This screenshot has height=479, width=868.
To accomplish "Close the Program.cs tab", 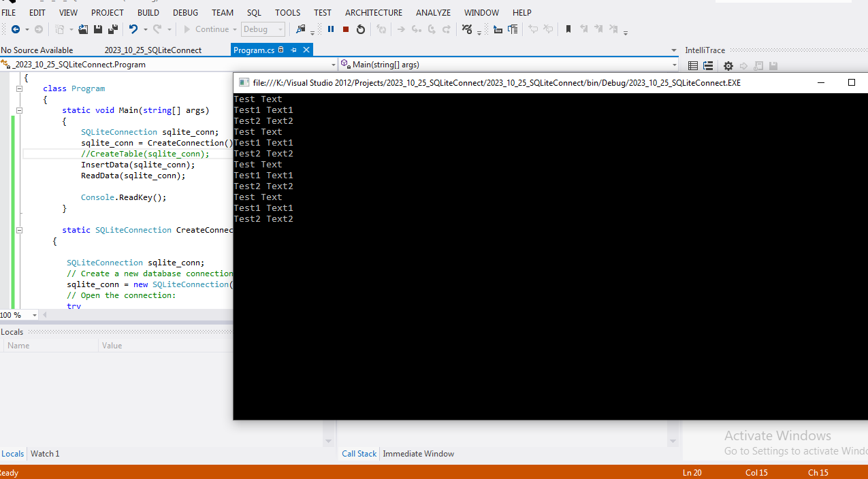I will 306,50.
